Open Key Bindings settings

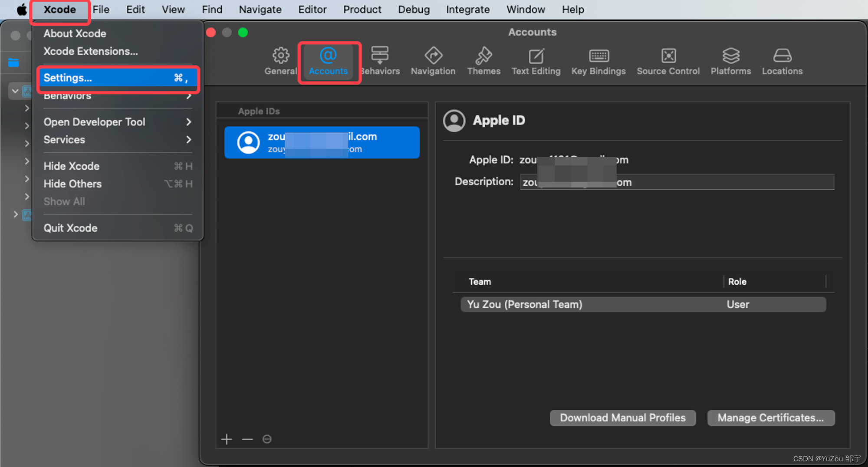pyautogui.click(x=598, y=61)
